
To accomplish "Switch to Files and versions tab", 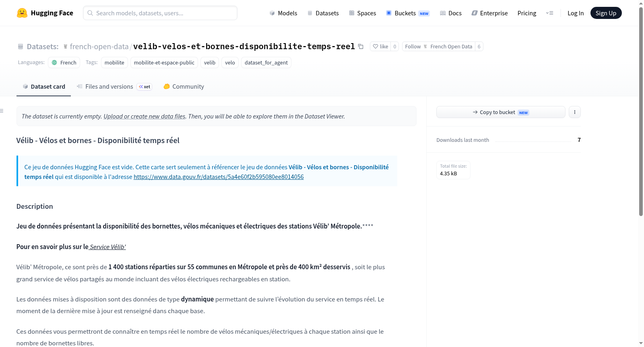I will (x=114, y=87).
